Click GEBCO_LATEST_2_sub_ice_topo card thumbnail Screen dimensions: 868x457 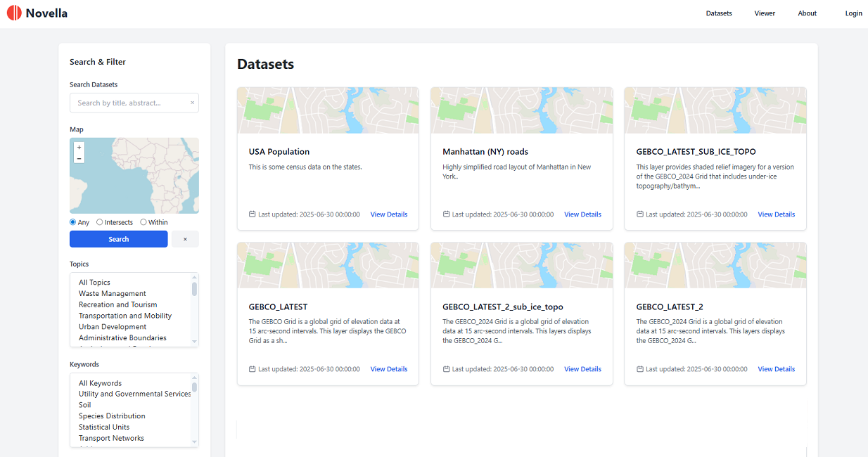tap(521, 266)
